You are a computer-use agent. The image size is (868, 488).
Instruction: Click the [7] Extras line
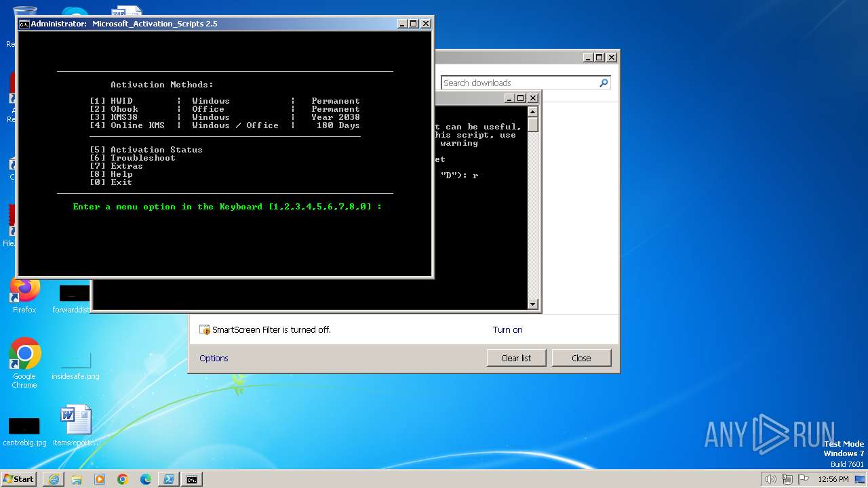[x=116, y=166]
